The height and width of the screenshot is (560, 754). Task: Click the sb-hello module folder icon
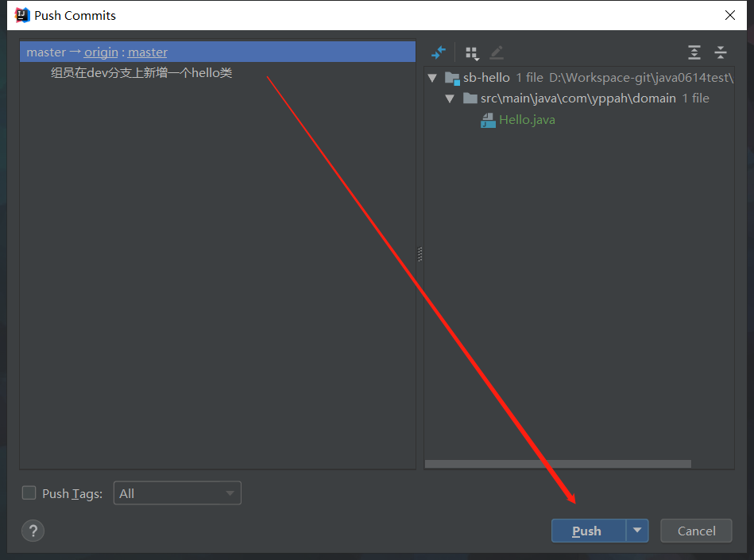[x=453, y=78]
